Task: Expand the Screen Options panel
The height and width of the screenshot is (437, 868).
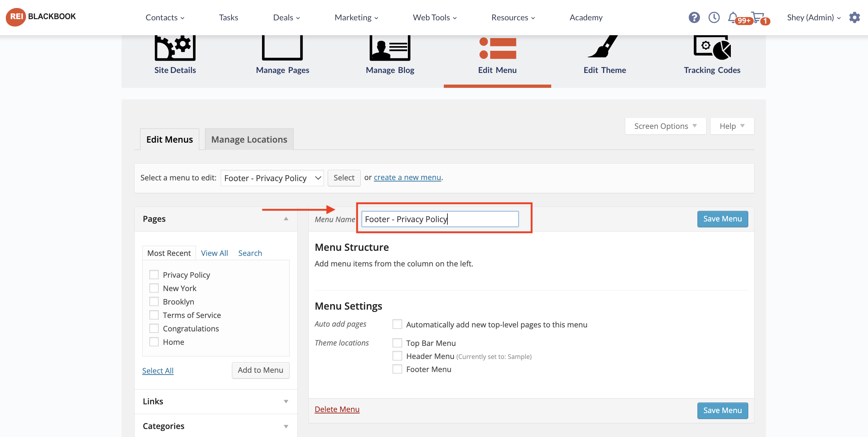Action: coord(666,126)
